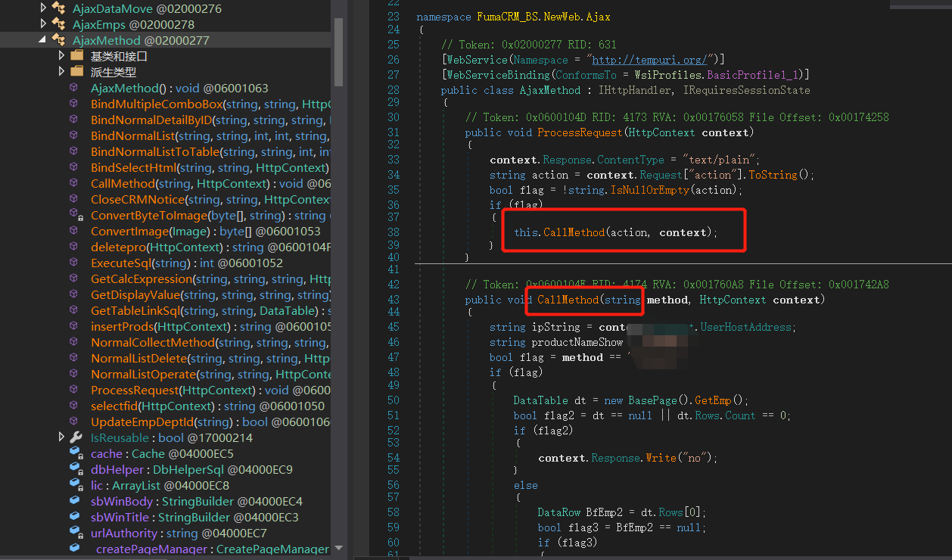
Task: Click the method icon beside AjaxMethod() constructor
Action: 73,88
